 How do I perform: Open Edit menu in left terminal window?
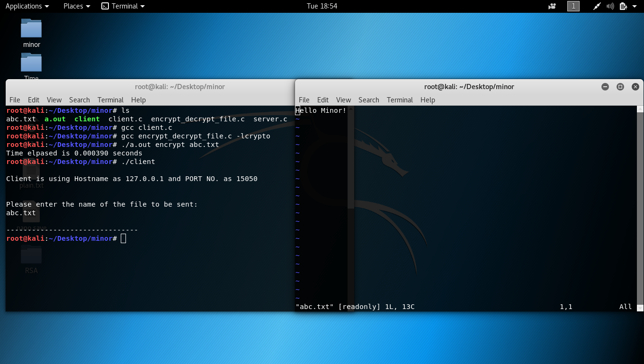(34, 100)
